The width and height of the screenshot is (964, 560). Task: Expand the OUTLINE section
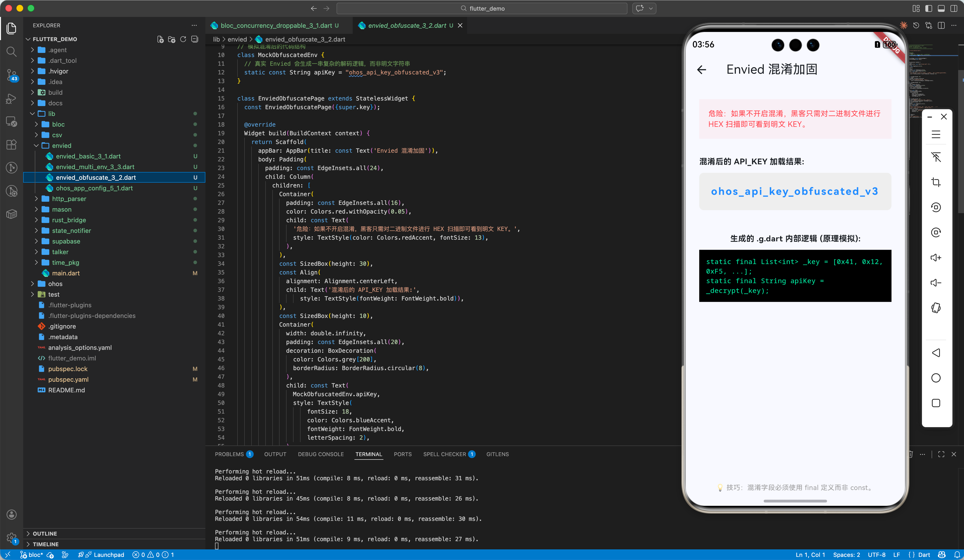point(45,533)
